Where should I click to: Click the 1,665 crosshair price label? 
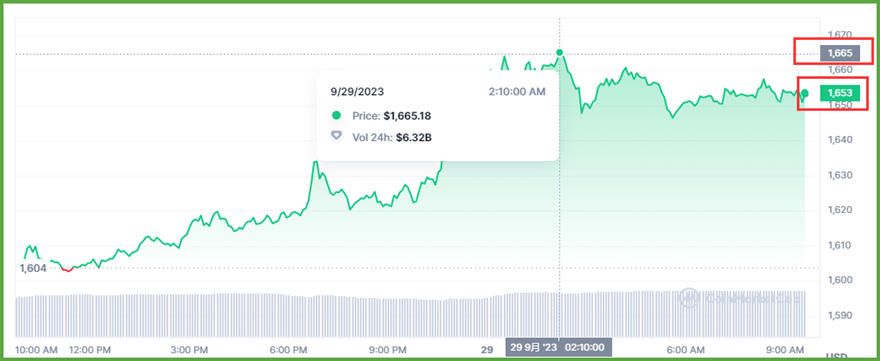840,53
